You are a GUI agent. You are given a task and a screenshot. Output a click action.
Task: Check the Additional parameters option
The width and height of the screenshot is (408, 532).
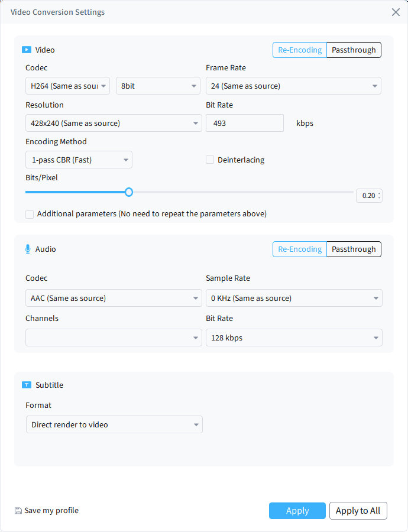(30, 214)
